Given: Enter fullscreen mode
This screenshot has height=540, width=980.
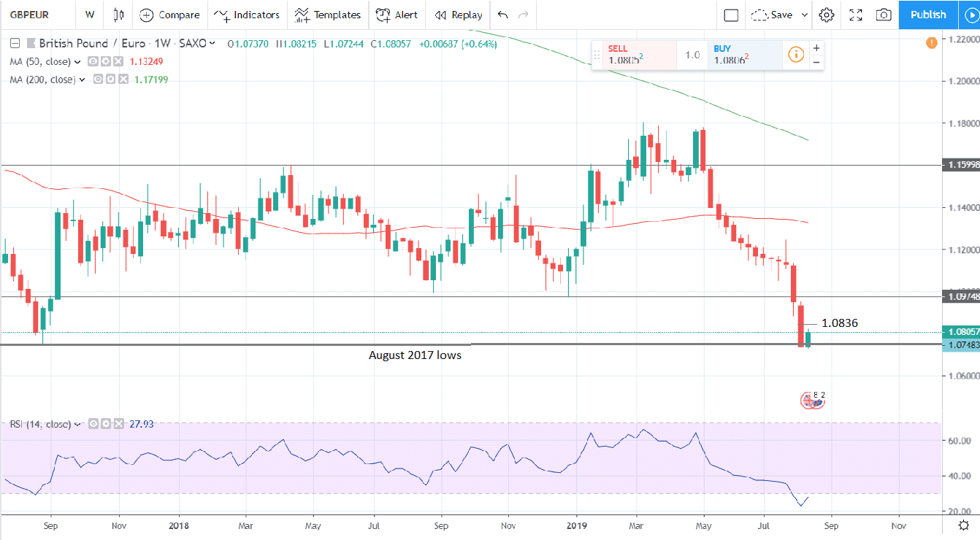Looking at the screenshot, I should [856, 15].
